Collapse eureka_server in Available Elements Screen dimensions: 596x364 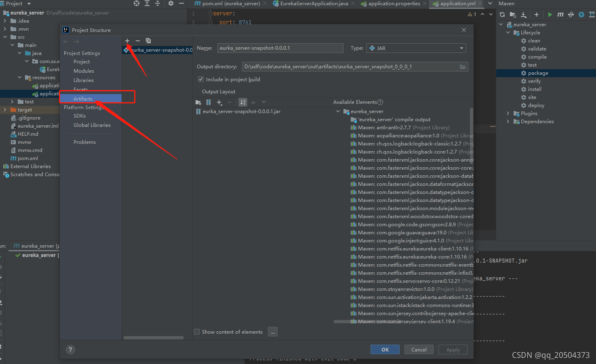(x=338, y=111)
